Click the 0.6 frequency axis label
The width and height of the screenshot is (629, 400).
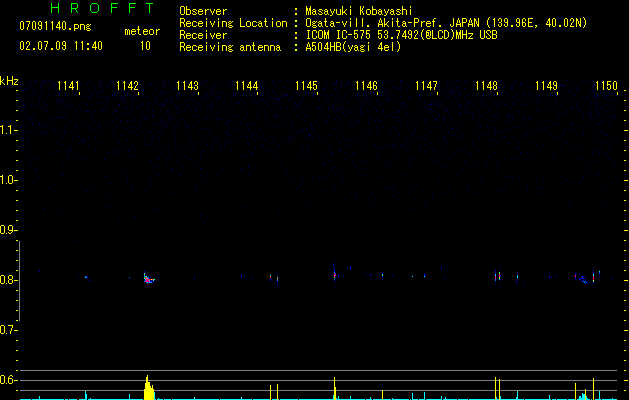click(x=8, y=380)
